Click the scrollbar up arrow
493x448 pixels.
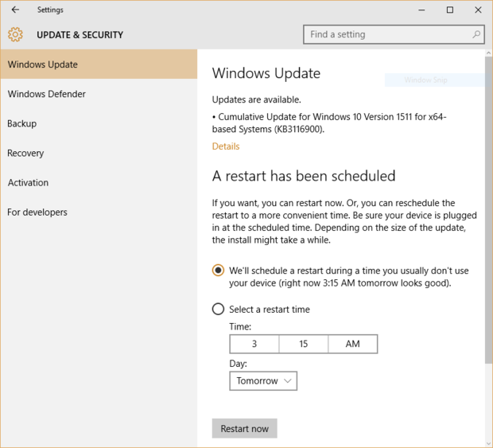(x=488, y=53)
